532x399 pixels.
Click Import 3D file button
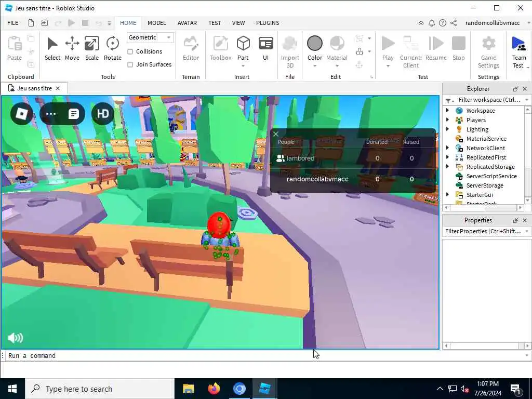(290, 52)
